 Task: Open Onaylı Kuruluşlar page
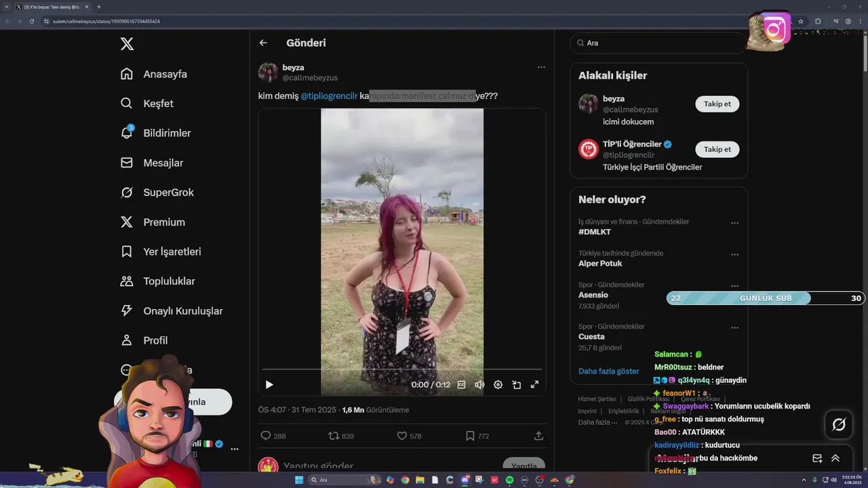point(171,311)
